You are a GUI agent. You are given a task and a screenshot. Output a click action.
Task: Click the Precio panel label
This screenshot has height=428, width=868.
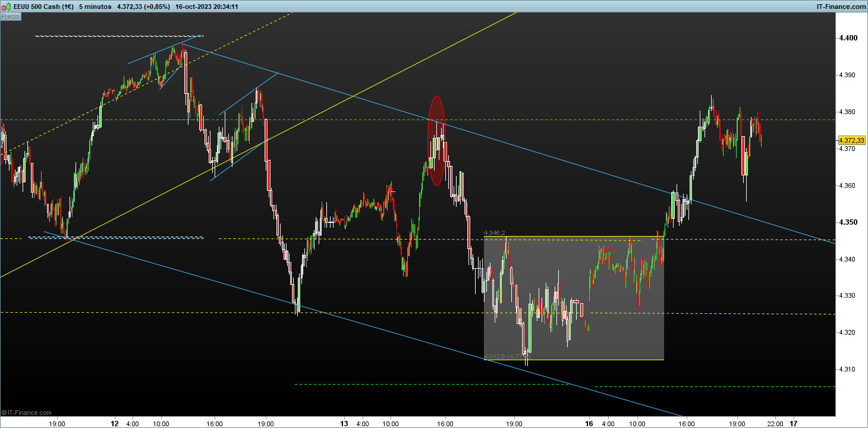pos(11,17)
